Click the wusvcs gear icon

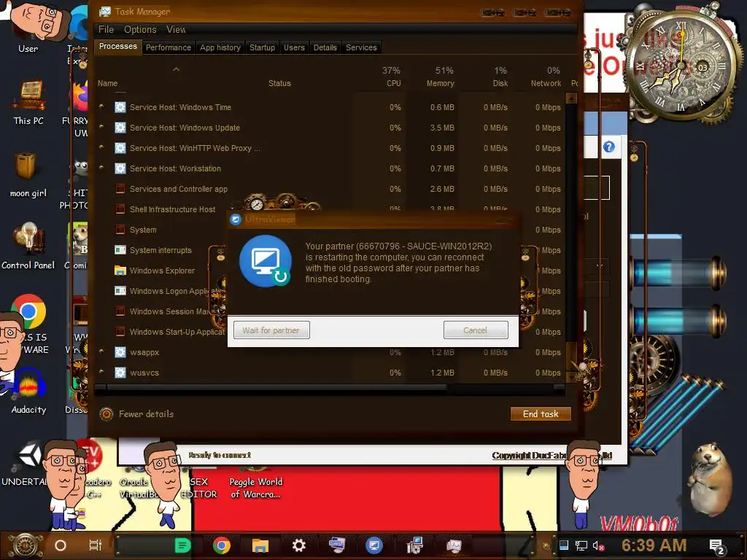click(x=120, y=373)
